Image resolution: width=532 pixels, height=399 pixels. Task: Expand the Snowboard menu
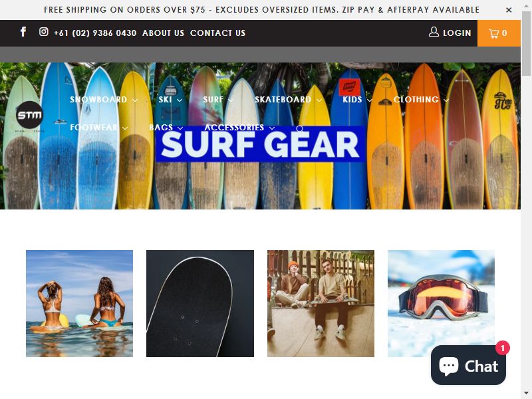tap(104, 100)
